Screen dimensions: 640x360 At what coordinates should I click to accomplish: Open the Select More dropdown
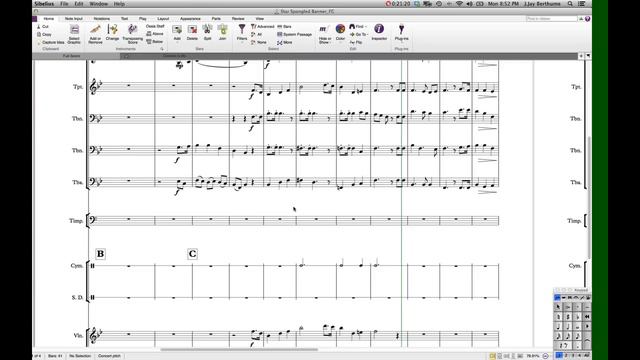click(284, 42)
